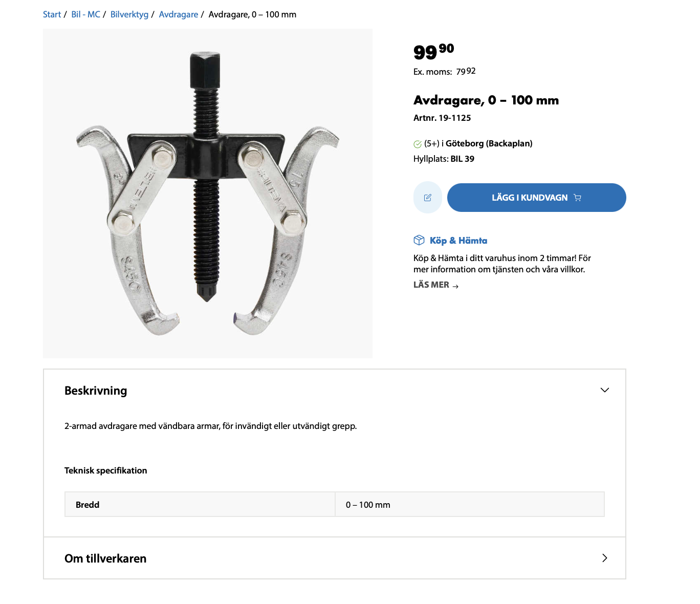Click the puller product image
The height and width of the screenshot is (604, 700).
click(208, 193)
